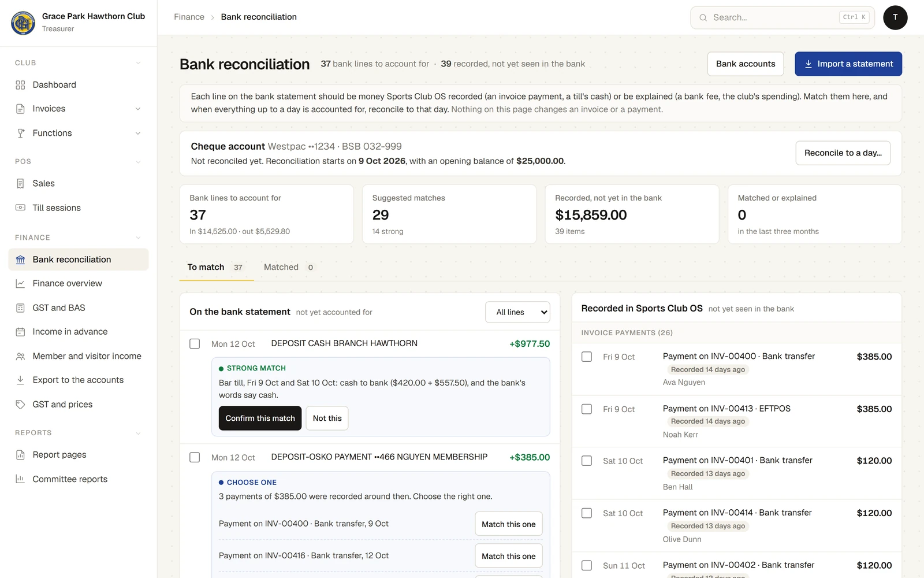Click the user avatar labeled T

pos(895,17)
